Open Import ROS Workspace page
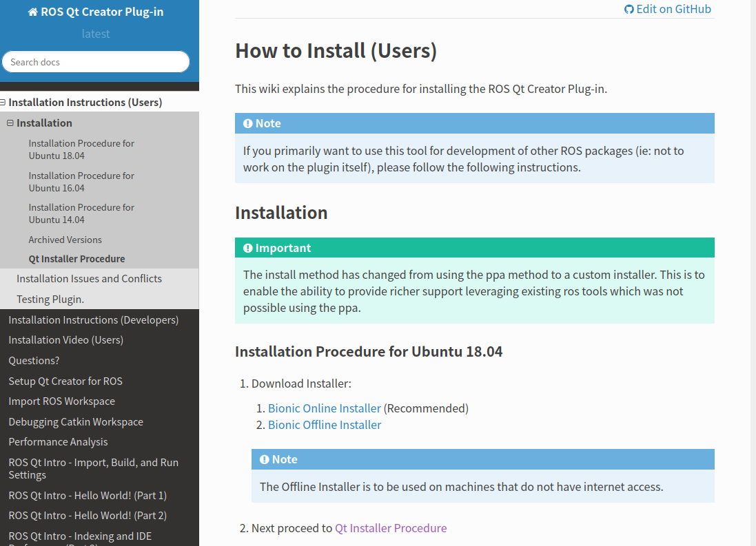The width and height of the screenshot is (756, 546). click(x=62, y=401)
